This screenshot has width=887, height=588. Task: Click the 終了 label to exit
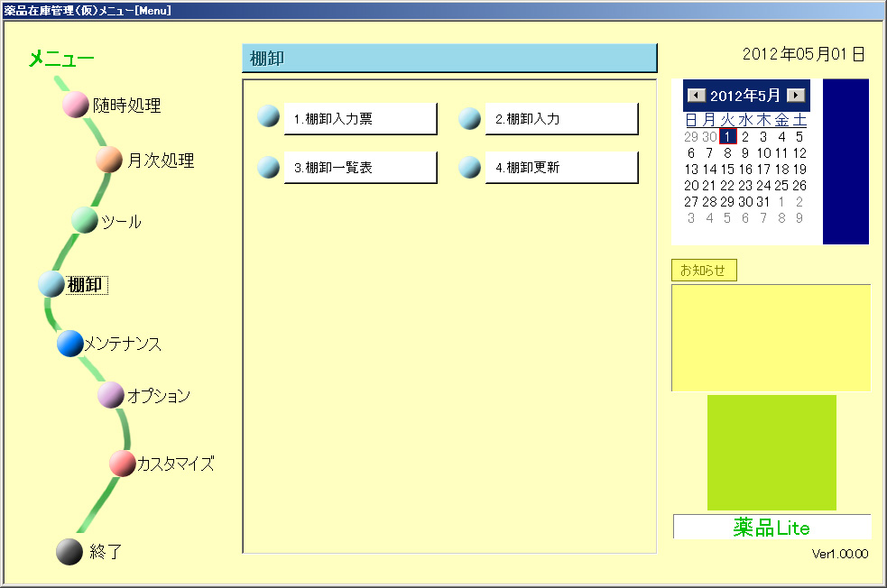coord(106,551)
